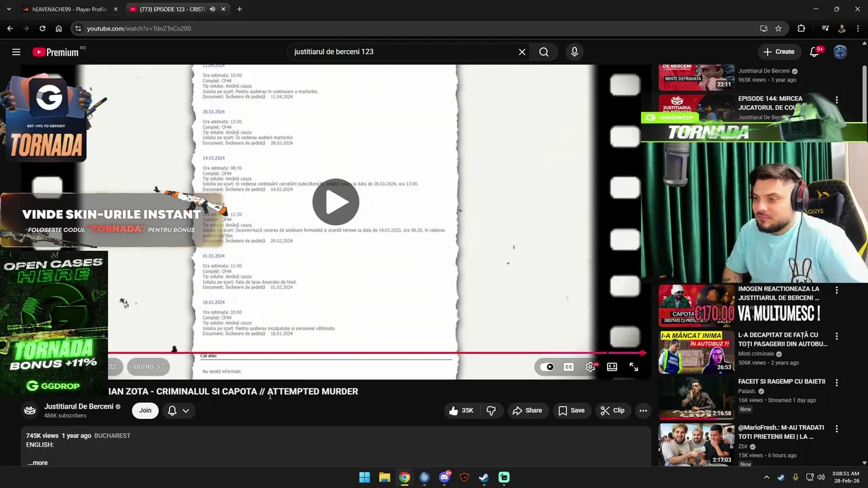The height and width of the screenshot is (488, 868).
Task: Share the video
Action: point(527,410)
